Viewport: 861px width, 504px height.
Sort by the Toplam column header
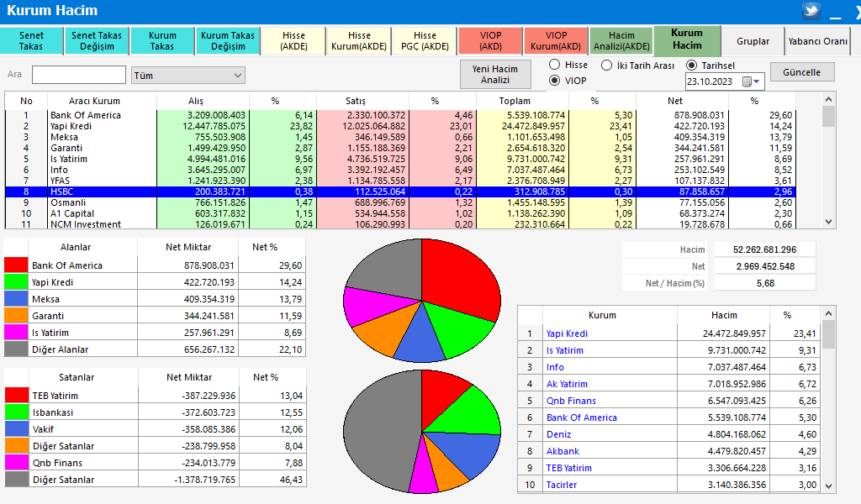pyautogui.click(x=515, y=101)
